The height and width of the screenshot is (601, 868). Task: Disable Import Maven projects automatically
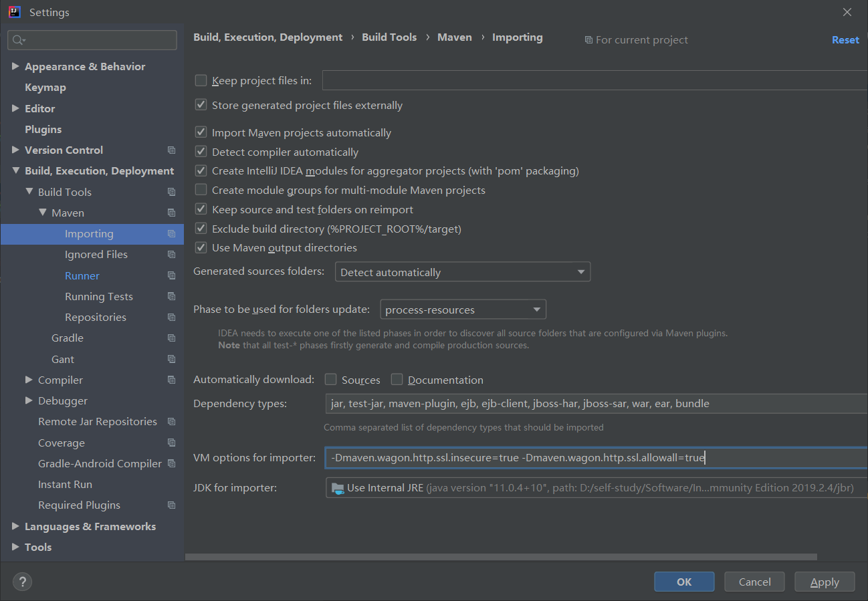tap(201, 133)
